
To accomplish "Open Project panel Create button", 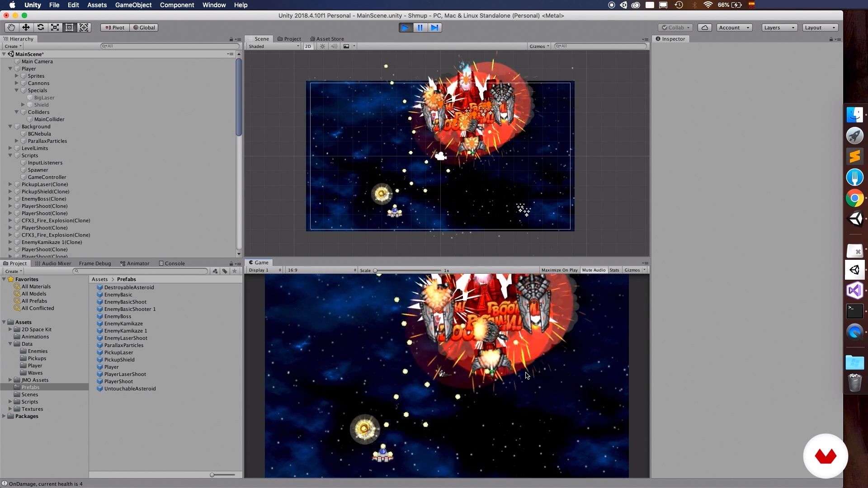I will [14, 271].
